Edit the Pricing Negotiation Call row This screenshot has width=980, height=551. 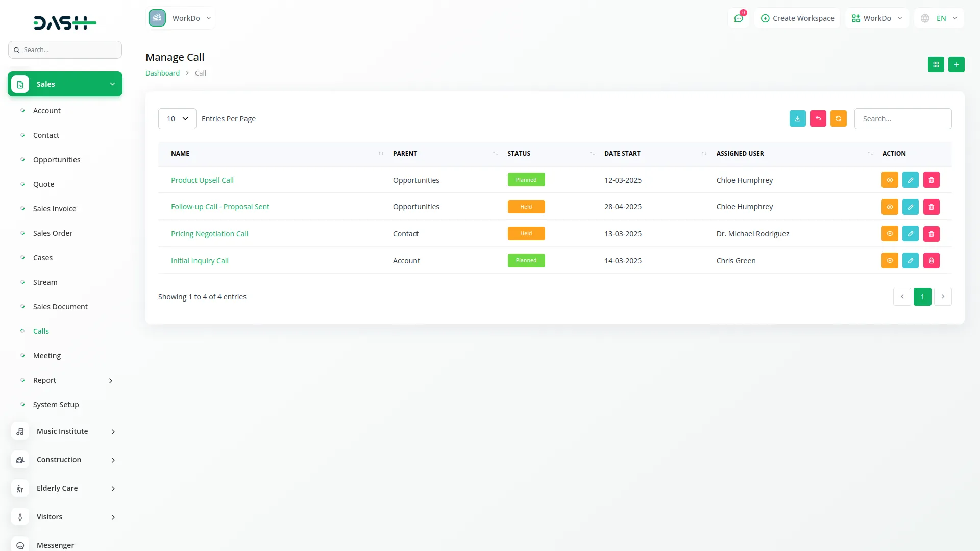click(910, 234)
